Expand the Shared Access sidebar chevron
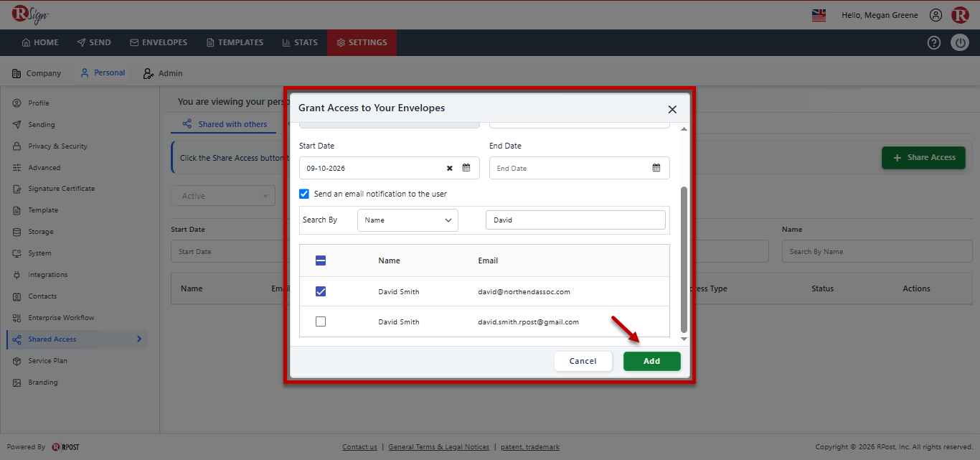980x460 pixels. 139,339
